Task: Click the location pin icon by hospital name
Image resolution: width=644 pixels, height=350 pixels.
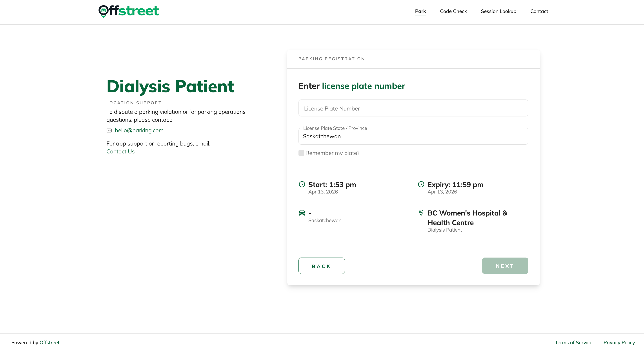Action: point(421,213)
